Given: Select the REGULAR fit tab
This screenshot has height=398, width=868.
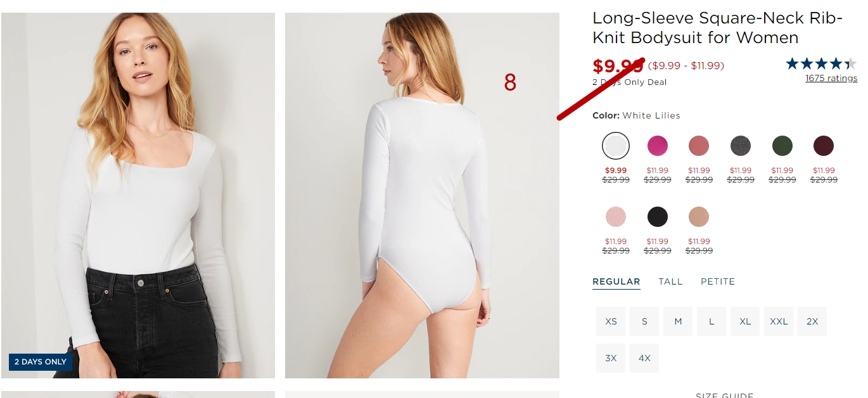Looking at the screenshot, I should click(x=616, y=281).
